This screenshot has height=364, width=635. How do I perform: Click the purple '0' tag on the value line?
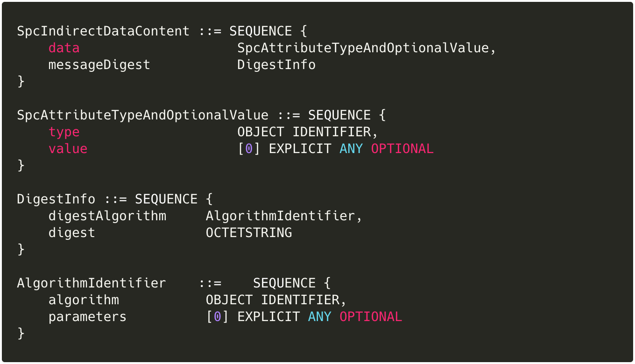tap(249, 149)
